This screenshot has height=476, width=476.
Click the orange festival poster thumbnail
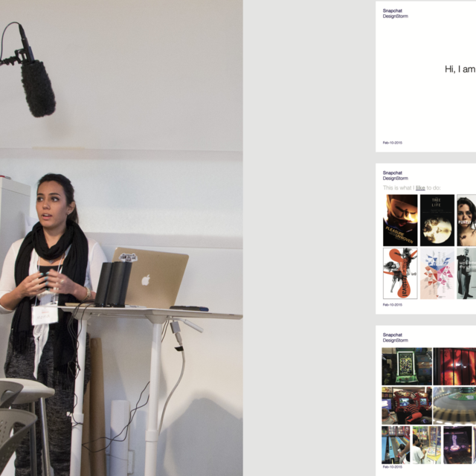point(400,273)
